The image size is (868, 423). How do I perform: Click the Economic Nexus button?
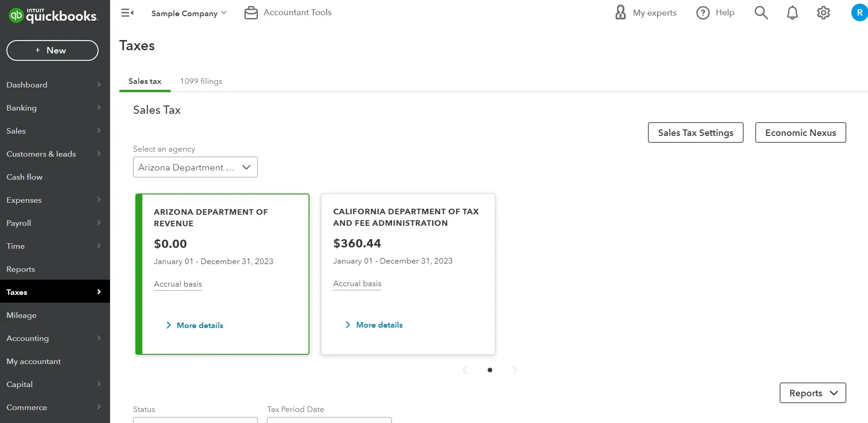point(800,133)
